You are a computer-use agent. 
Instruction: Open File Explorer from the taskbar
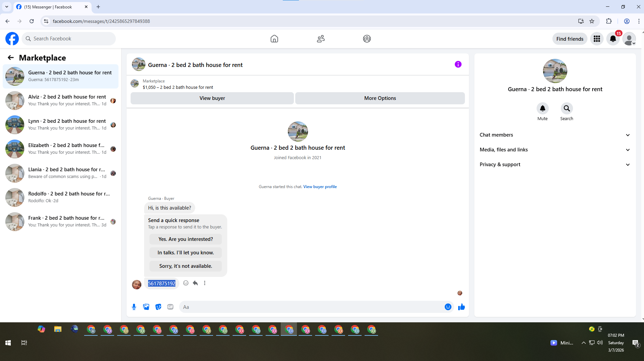click(x=58, y=329)
